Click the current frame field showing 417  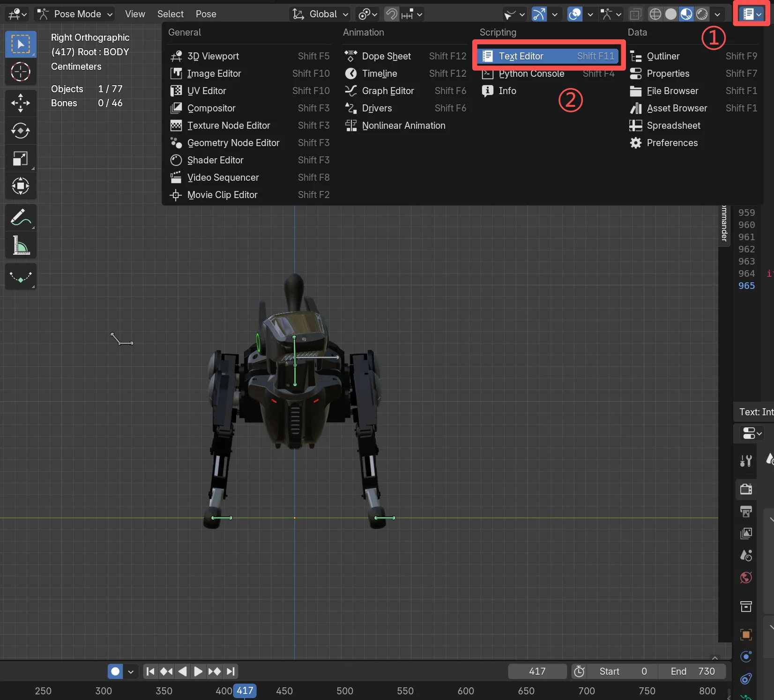click(x=537, y=671)
